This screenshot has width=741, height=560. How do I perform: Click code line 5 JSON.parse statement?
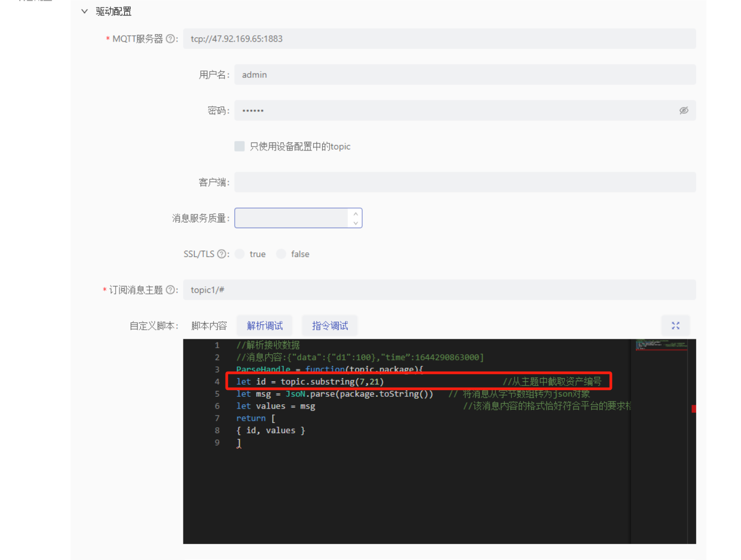(334, 394)
